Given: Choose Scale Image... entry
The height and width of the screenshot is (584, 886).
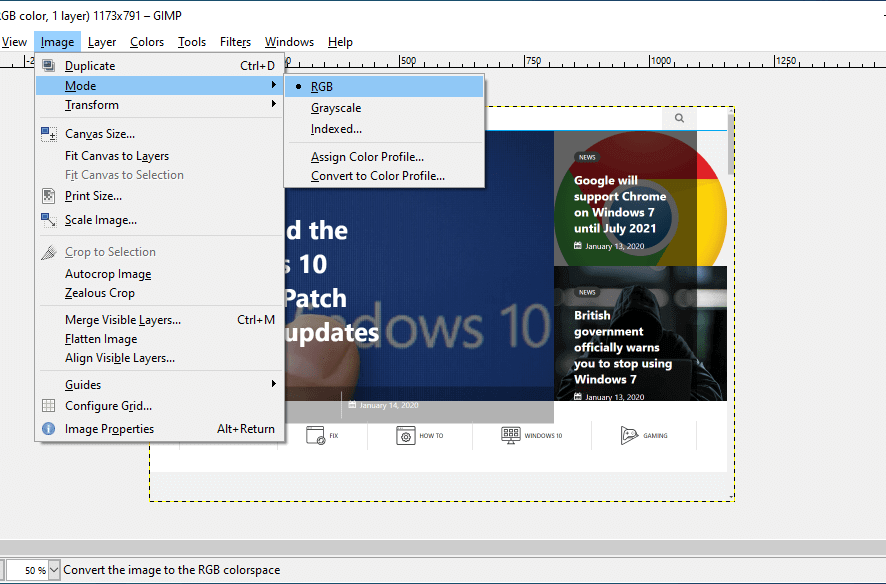Looking at the screenshot, I should click(x=159, y=220).
